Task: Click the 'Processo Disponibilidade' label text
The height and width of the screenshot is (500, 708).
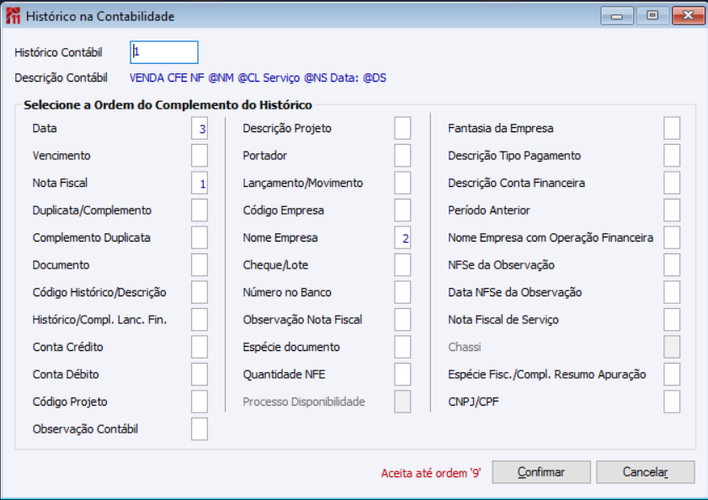Action: coord(304,402)
